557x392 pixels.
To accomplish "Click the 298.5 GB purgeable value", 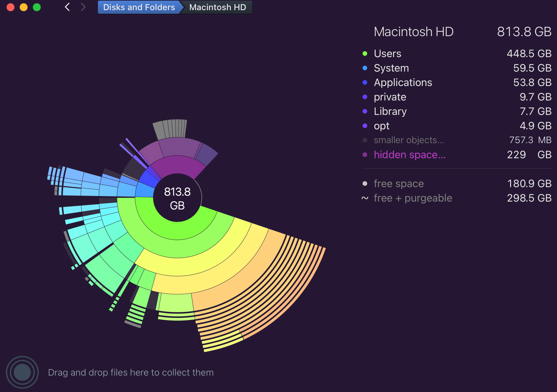I will click(529, 198).
